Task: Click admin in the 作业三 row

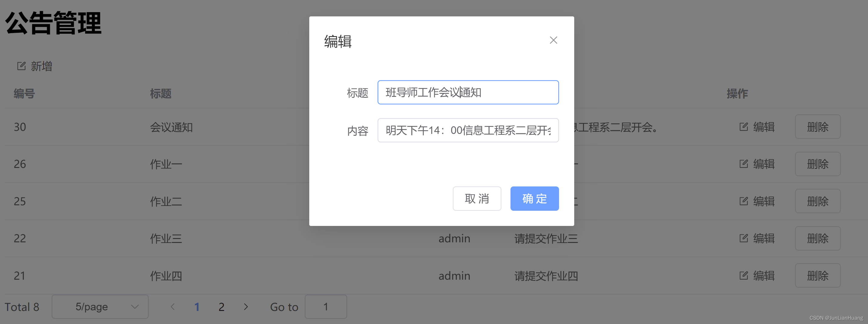Action: pyautogui.click(x=454, y=238)
